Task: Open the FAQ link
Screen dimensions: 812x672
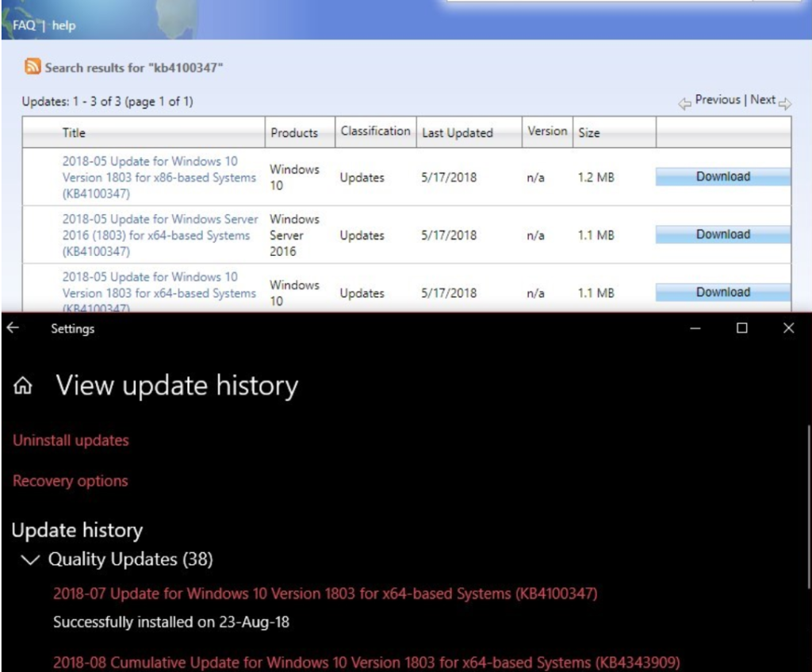Action: click(24, 25)
